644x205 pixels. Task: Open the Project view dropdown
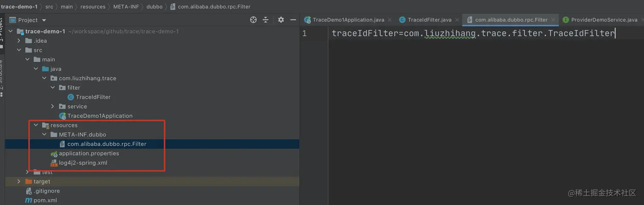point(44,20)
